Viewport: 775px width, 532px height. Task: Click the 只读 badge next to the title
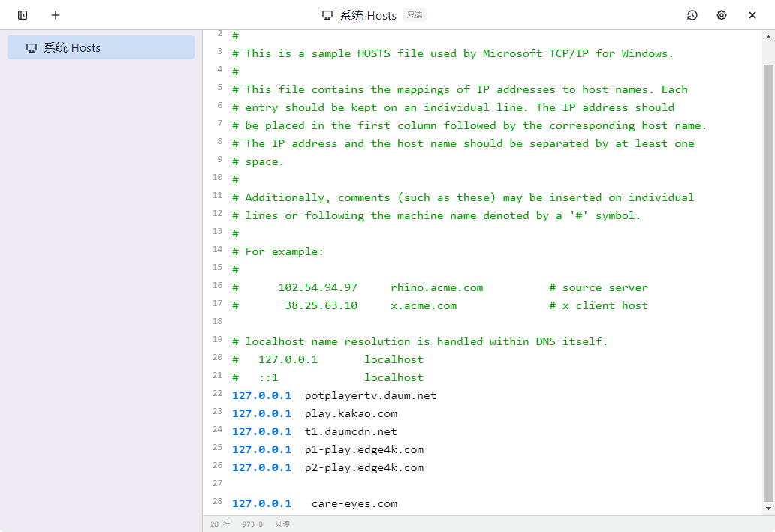point(414,14)
